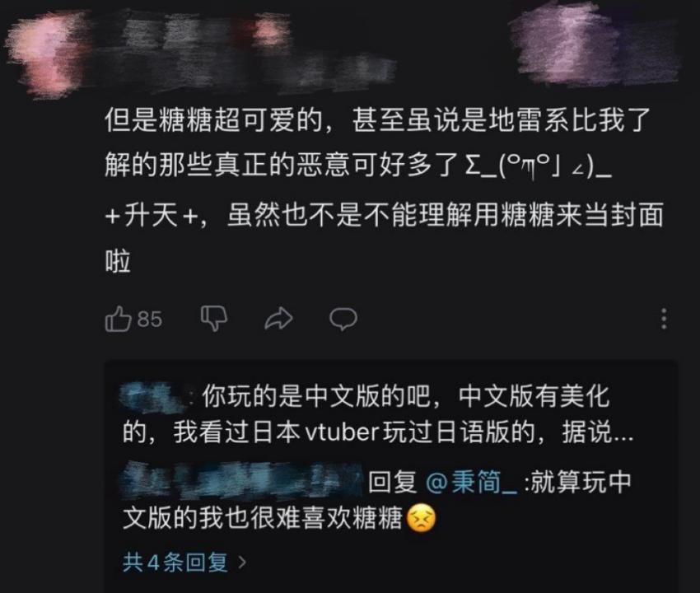Expand truncated reply ending with 据说…
The image size is (700, 593).
point(598,432)
